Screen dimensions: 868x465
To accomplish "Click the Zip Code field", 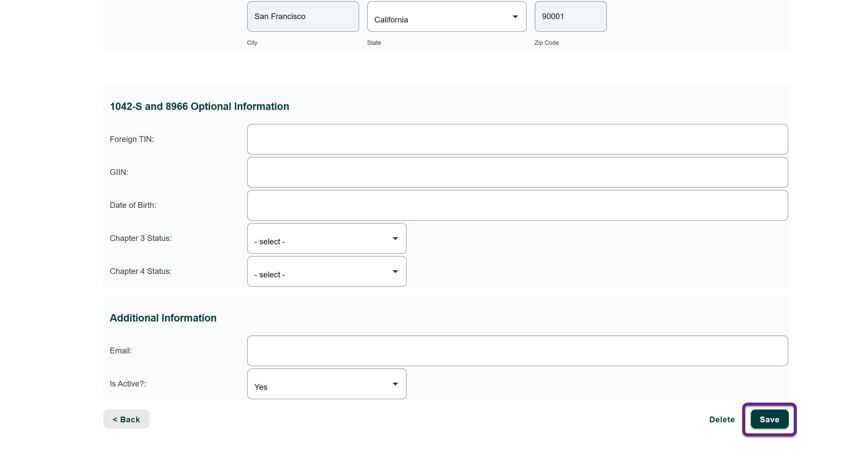I will pos(570,17).
